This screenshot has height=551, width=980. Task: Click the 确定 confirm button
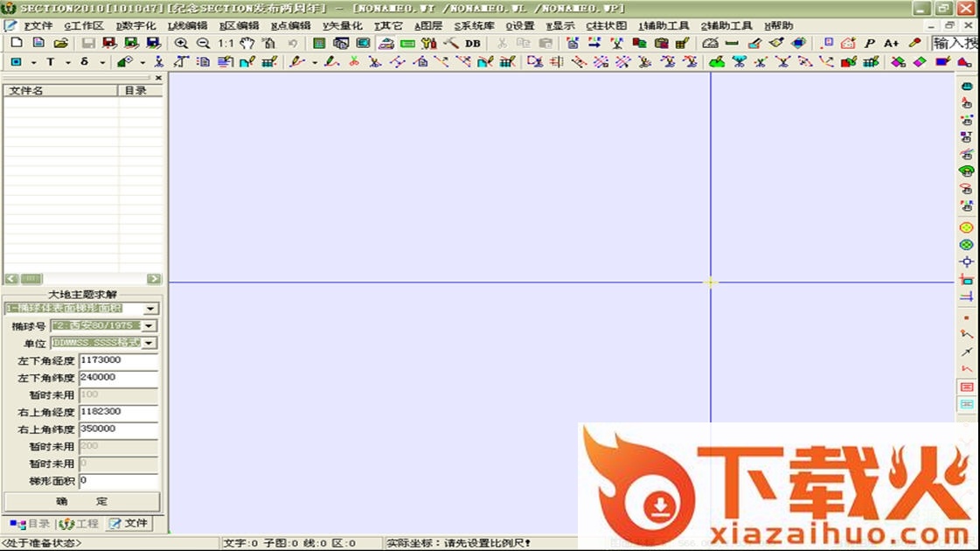[81, 502]
